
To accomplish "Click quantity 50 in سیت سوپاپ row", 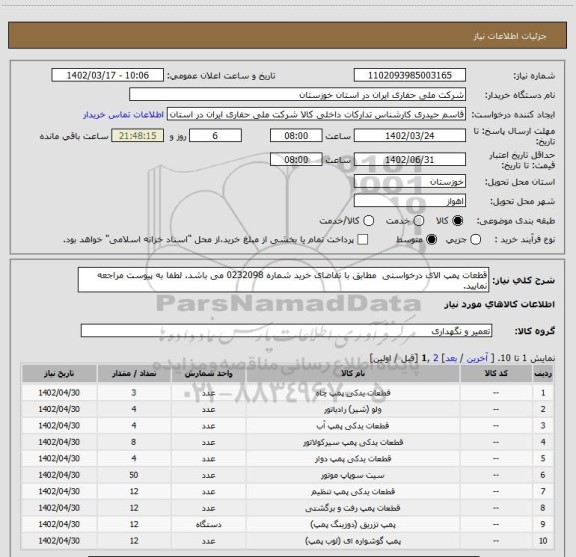I will (x=134, y=475).
